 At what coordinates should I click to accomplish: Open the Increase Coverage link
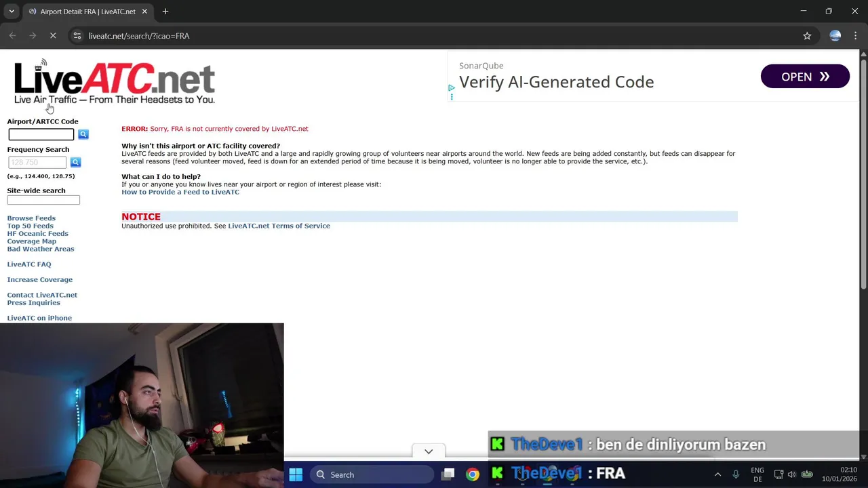39,279
